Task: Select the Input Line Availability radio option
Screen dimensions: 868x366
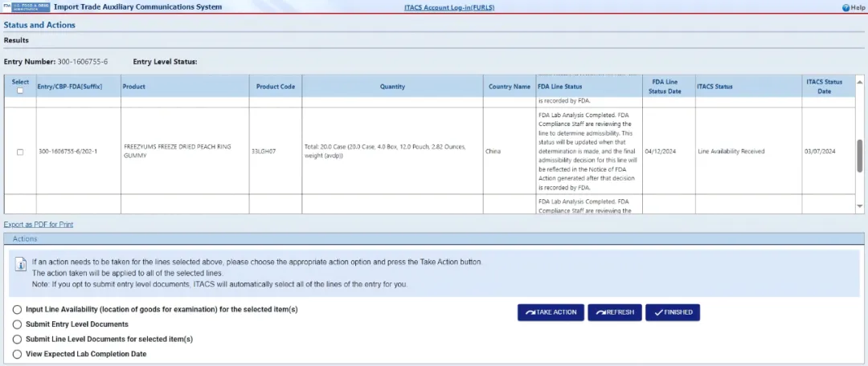Action: click(x=18, y=310)
